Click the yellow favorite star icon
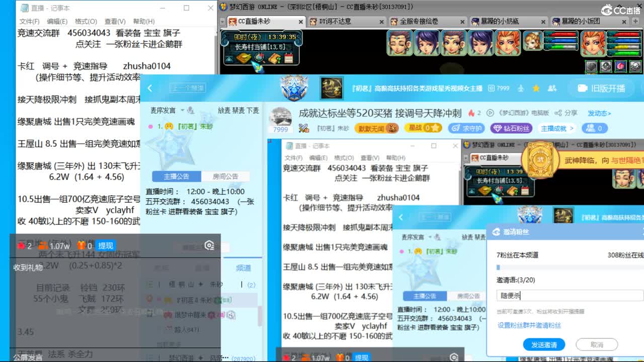 (x=536, y=88)
